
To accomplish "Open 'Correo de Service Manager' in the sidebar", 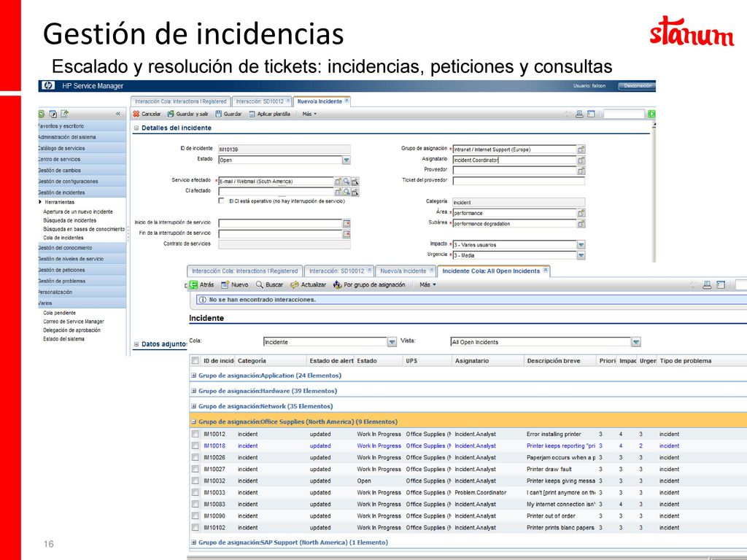I will (74, 322).
